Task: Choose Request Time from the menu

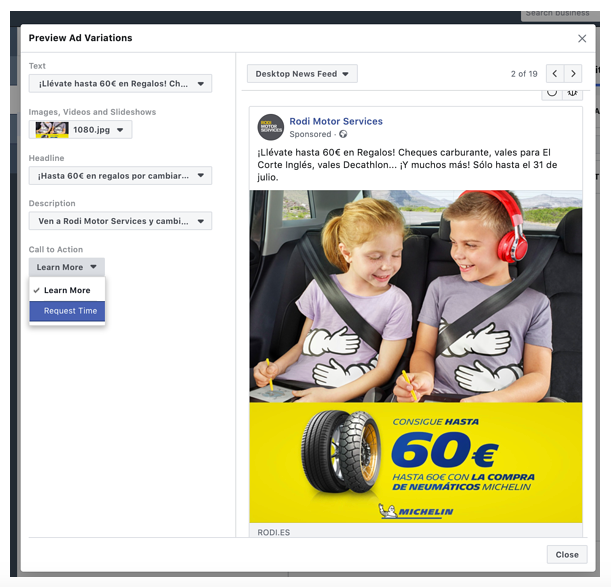Action: tap(67, 311)
